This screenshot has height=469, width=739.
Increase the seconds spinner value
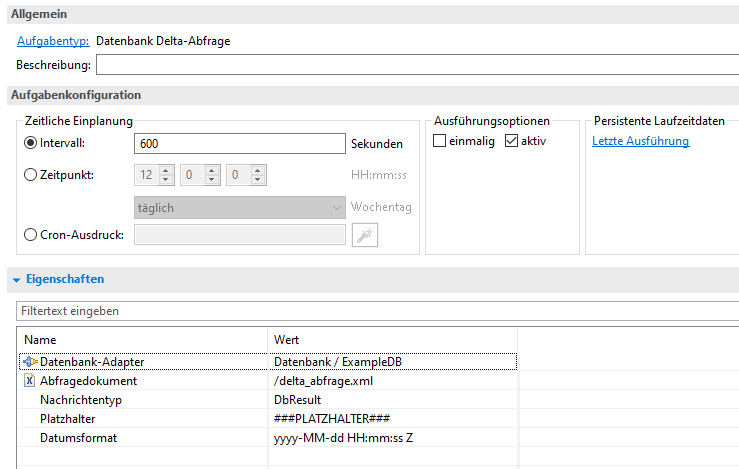[257, 170]
